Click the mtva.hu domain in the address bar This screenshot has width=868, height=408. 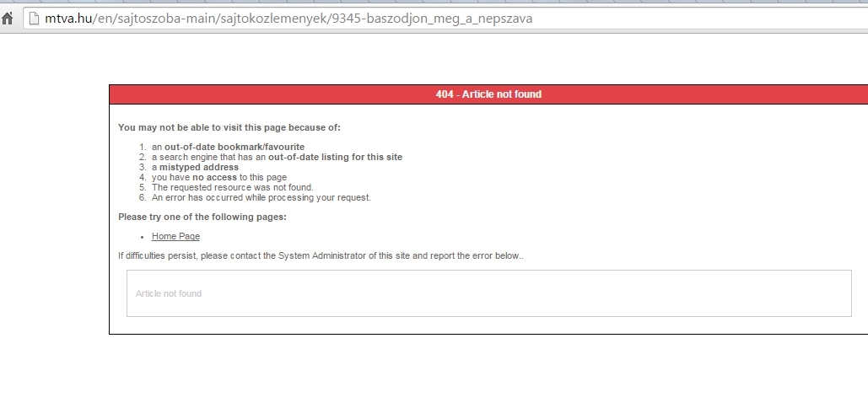click(x=66, y=19)
